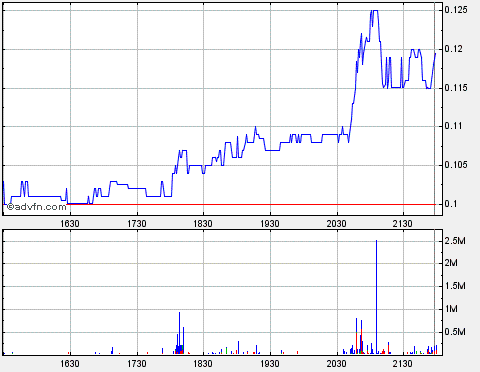Screen dimensions: 480x372
Task: Click the 1.5M volume axis label
Action: [x=455, y=286]
